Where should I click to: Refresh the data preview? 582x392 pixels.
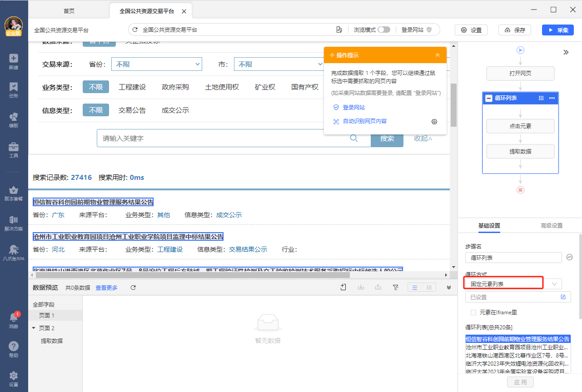pyautogui.click(x=133, y=288)
